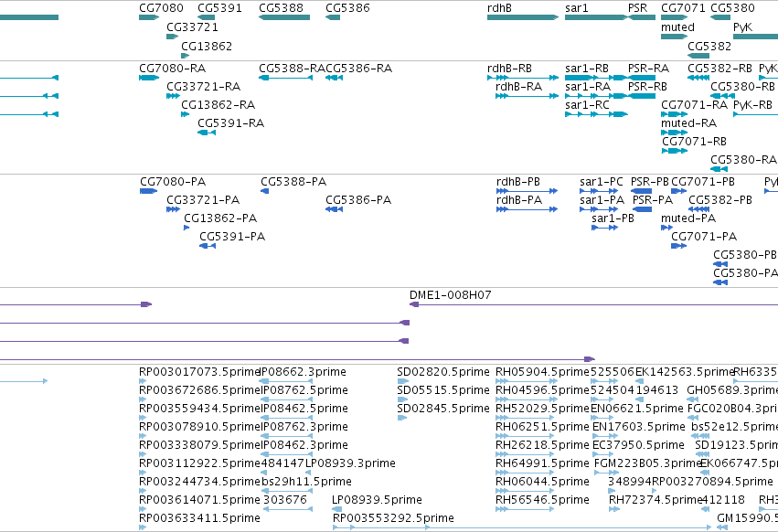This screenshot has height=532, width=778.
Task: Select EST EN17603.5prime
Action: tap(604, 437)
